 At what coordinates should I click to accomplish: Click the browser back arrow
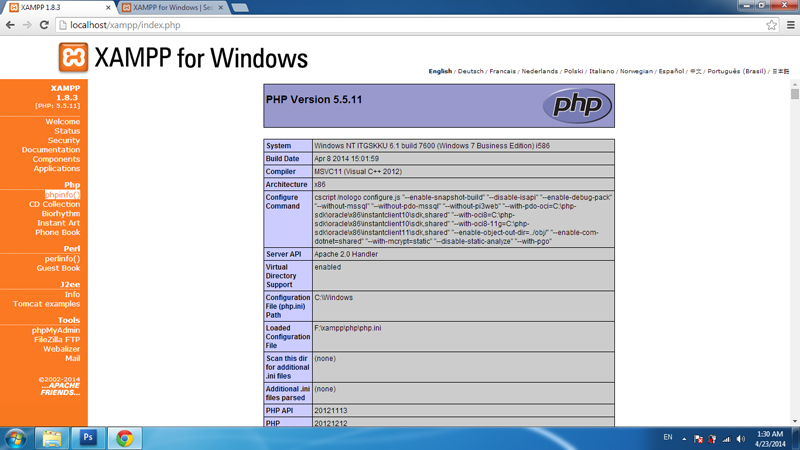point(10,25)
